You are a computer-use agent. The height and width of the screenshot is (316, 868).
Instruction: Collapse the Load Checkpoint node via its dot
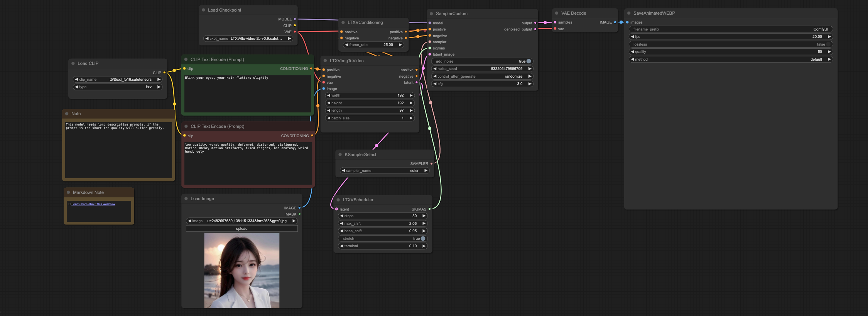(203, 10)
